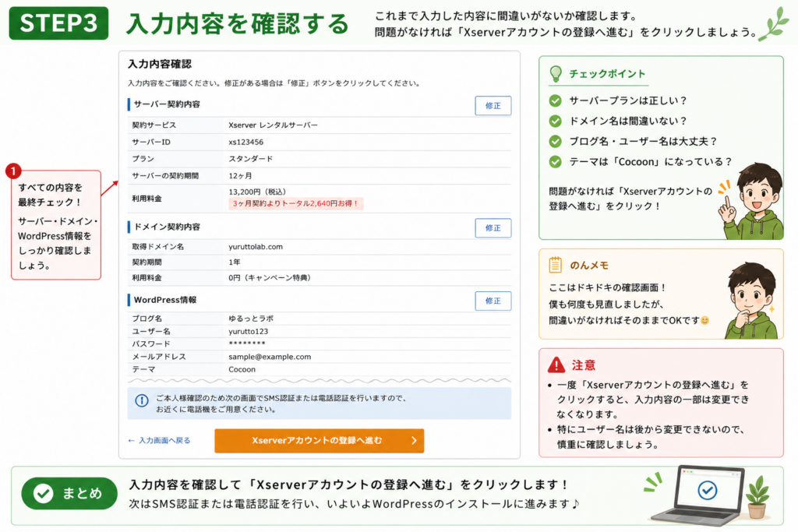Click the ドメイン契約内容 section heading

pyautogui.click(x=167, y=227)
